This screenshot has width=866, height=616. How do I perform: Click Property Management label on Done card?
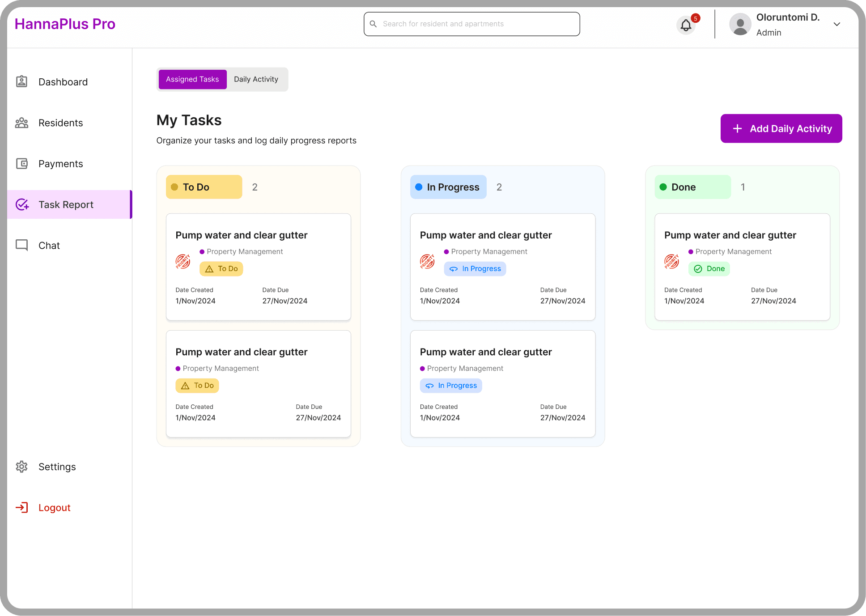734,252
